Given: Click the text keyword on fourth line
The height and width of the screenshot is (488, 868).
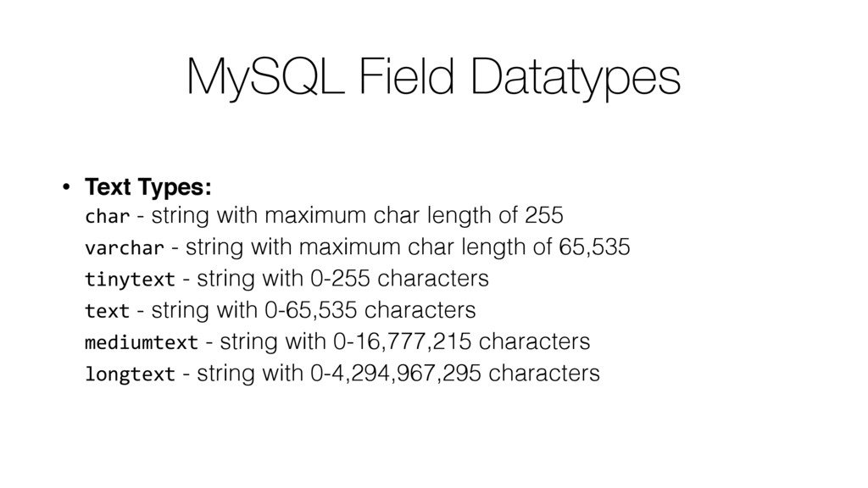Looking at the screenshot, I should (x=108, y=311).
